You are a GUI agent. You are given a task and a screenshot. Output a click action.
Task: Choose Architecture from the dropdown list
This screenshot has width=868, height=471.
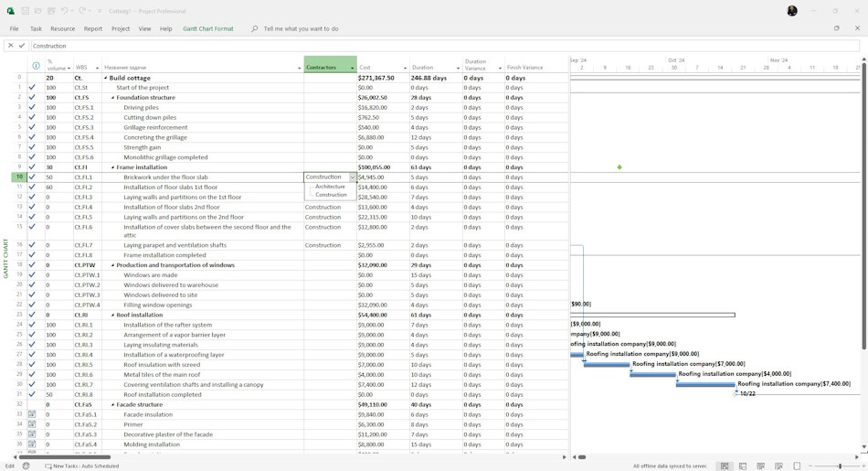point(330,187)
